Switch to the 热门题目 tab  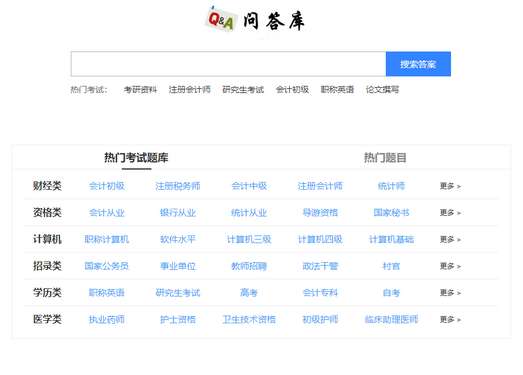(x=385, y=157)
